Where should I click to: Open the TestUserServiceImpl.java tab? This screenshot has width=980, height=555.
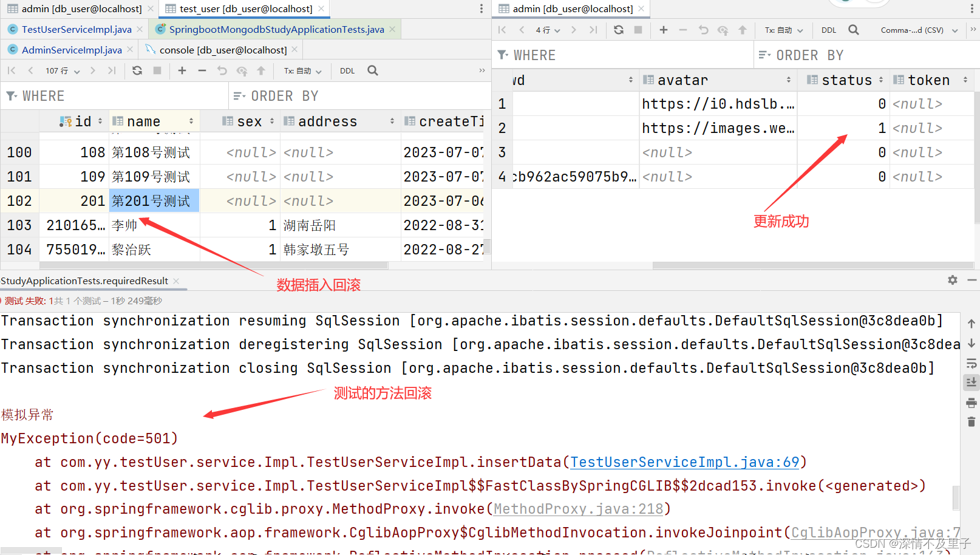click(x=77, y=29)
